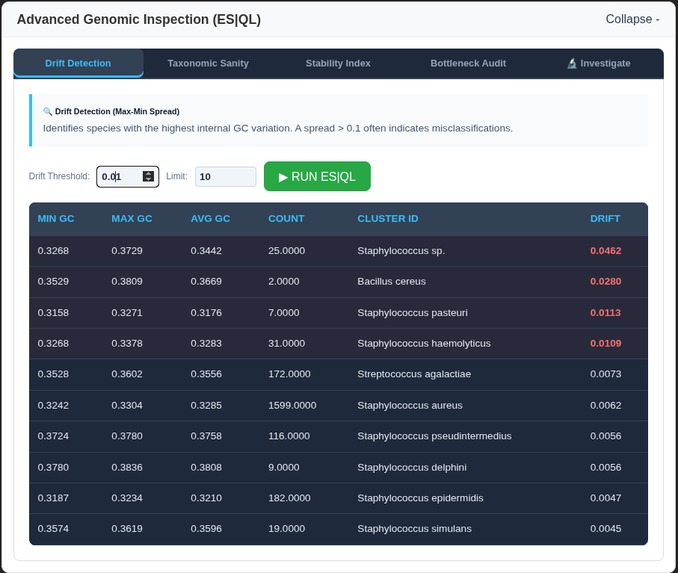Screen dimensions: 678x573
Task: Click the magnifier icon beside Drift Detection heading
Action: tap(47, 112)
